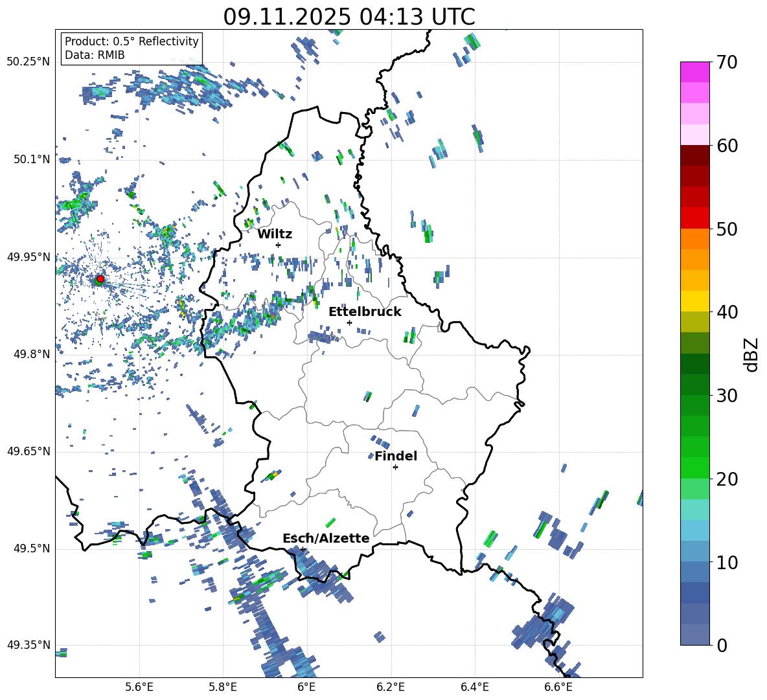Screen dimensions: 767x700
Task: Click the 50.25°N latitude label
Action: (x=29, y=62)
